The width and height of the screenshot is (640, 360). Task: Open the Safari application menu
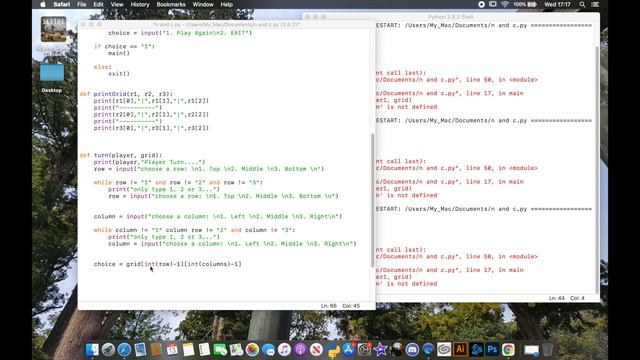(x=62, y=4)
